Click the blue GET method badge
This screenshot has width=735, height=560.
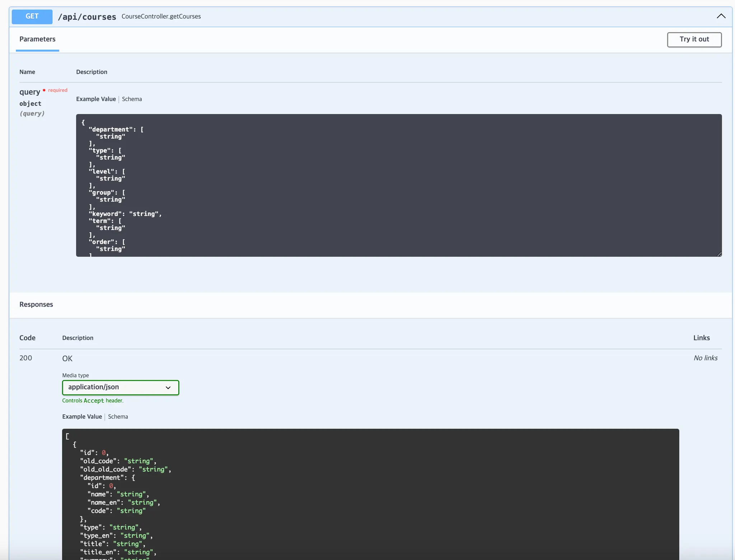pyautogui.click(x=32, y=17)
